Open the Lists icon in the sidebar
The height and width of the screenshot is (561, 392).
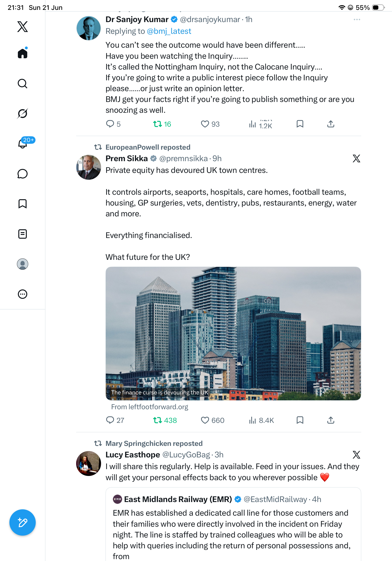(23, 234)
